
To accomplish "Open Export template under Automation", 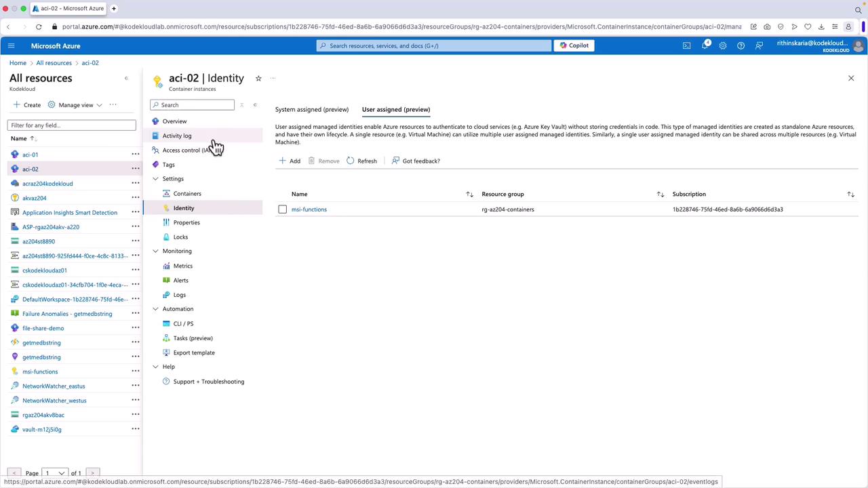I will [194, 352].
